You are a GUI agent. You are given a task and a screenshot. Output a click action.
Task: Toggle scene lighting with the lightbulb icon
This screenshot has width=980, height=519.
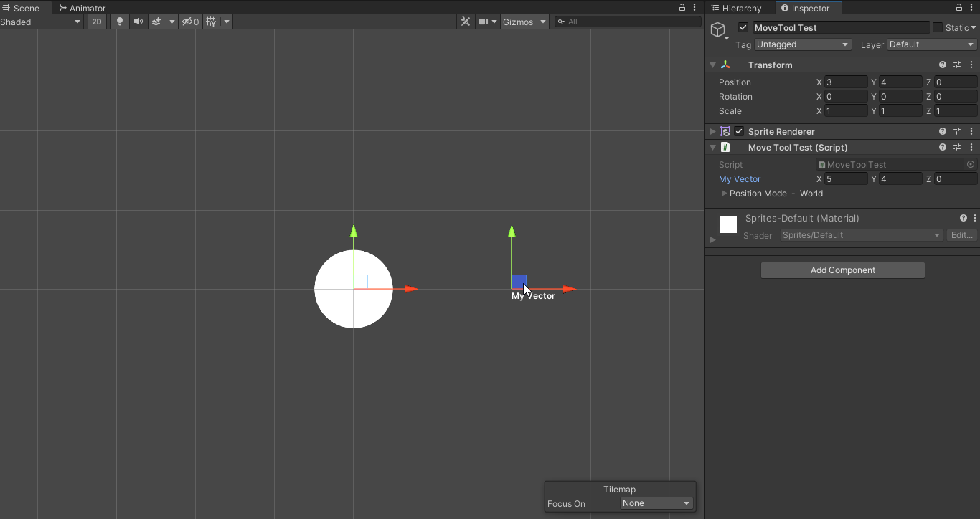pyautogui.click(x=120, y=22)
